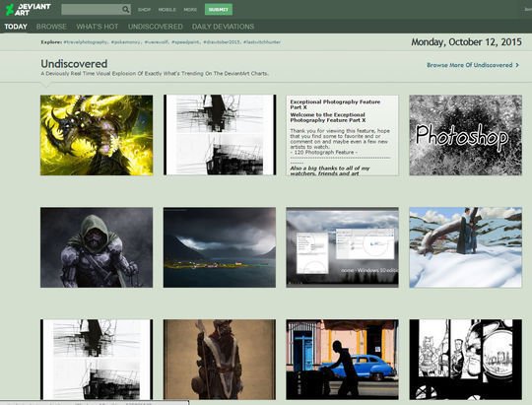Screen dimensions: 532x405
Task: Open the snowy scene painting thumbnail
Action: 465,247
